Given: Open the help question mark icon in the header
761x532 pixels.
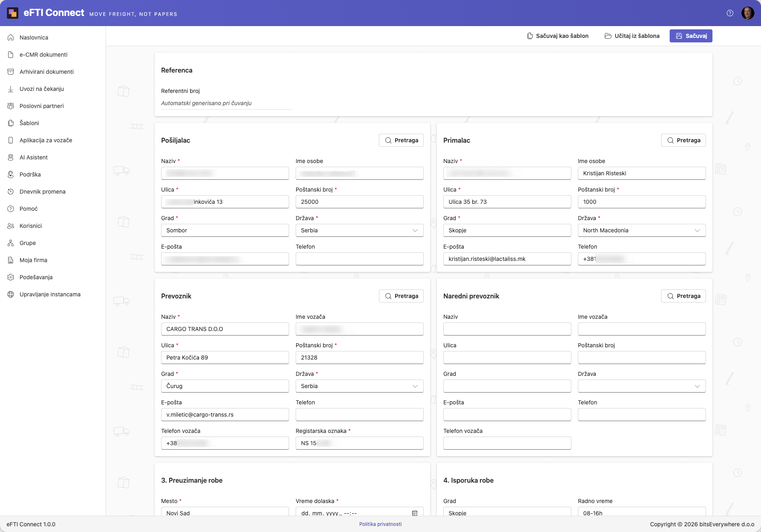Looking at the screenshot, I should pos(730,13).
